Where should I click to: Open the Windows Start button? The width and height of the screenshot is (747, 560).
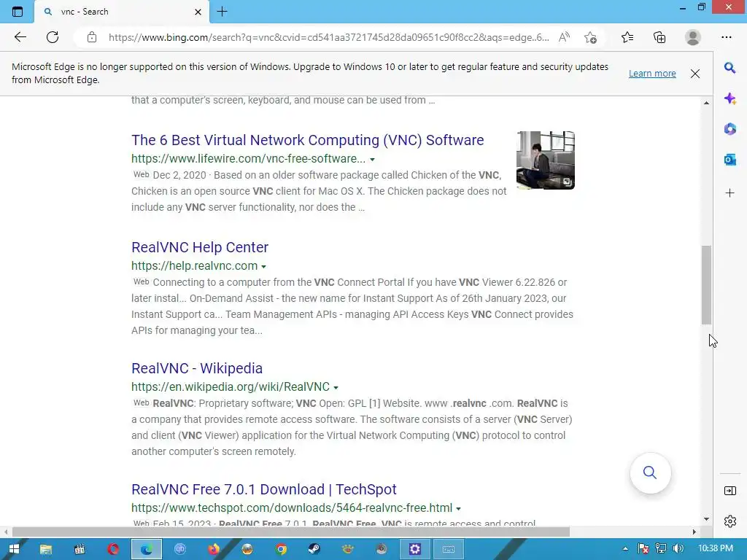pos(15,549)
